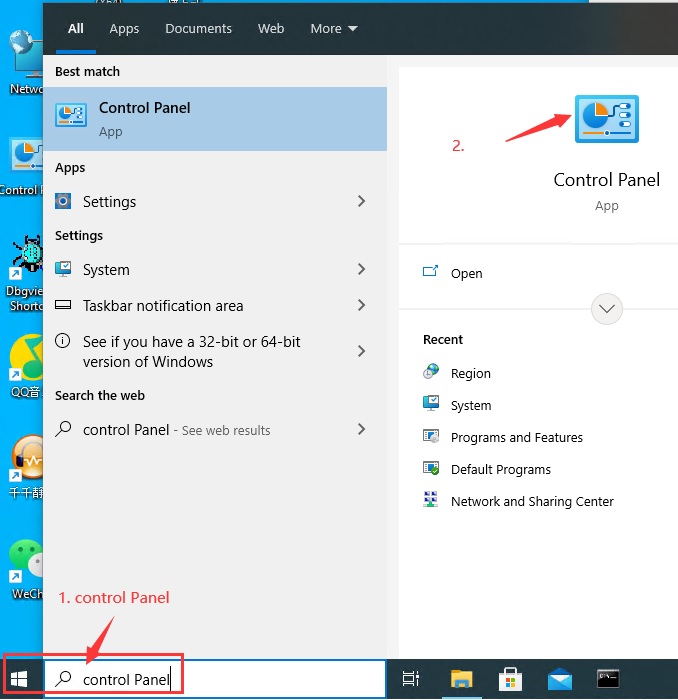678x700 pixels.
Task: Click the System monitor icon in Settings list
Action: [x=63, y=269]
